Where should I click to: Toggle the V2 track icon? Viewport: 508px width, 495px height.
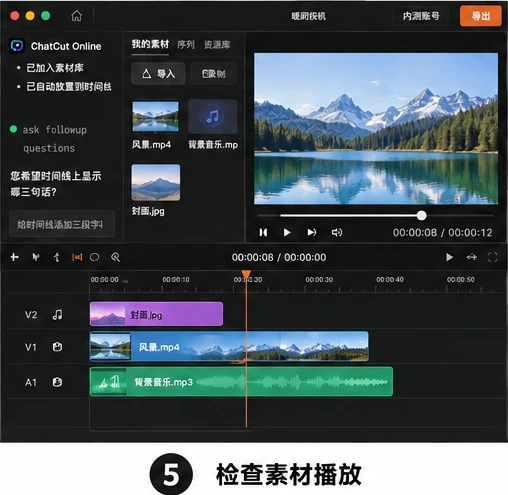(57, 314)
